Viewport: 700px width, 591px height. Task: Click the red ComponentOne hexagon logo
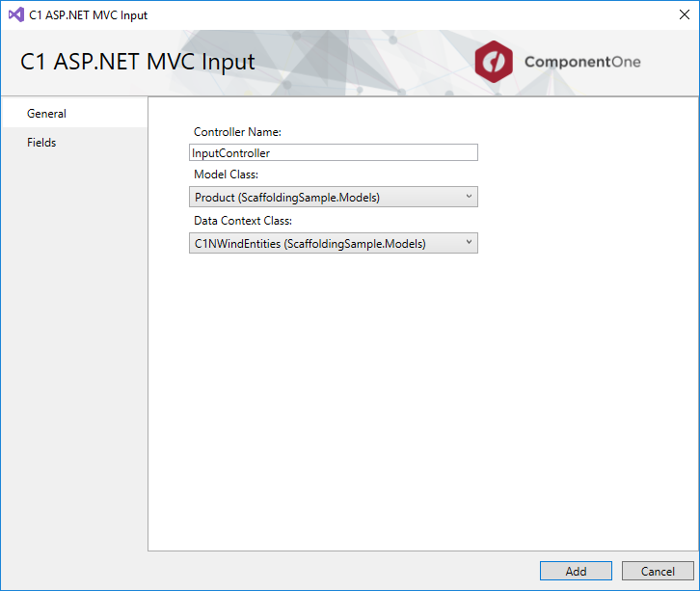point(495,62)
